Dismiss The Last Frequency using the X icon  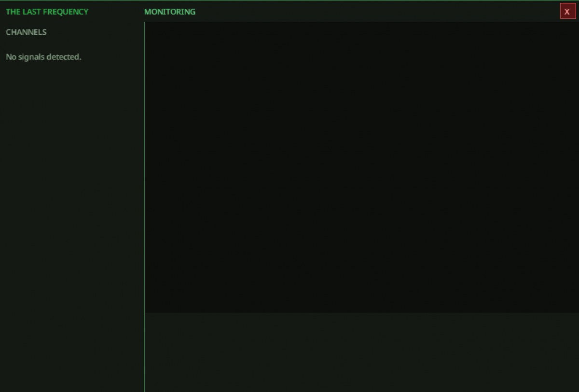(567, 11)
